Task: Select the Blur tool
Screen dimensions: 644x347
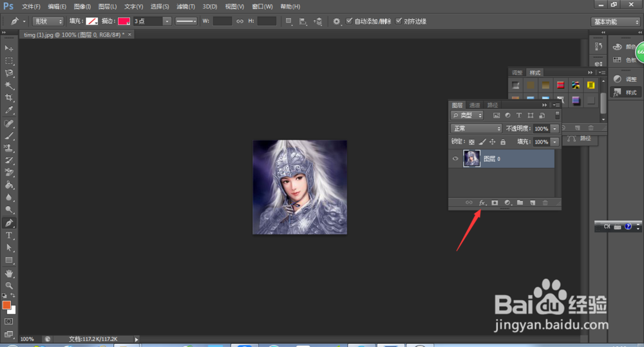Action: click(8, 197)
